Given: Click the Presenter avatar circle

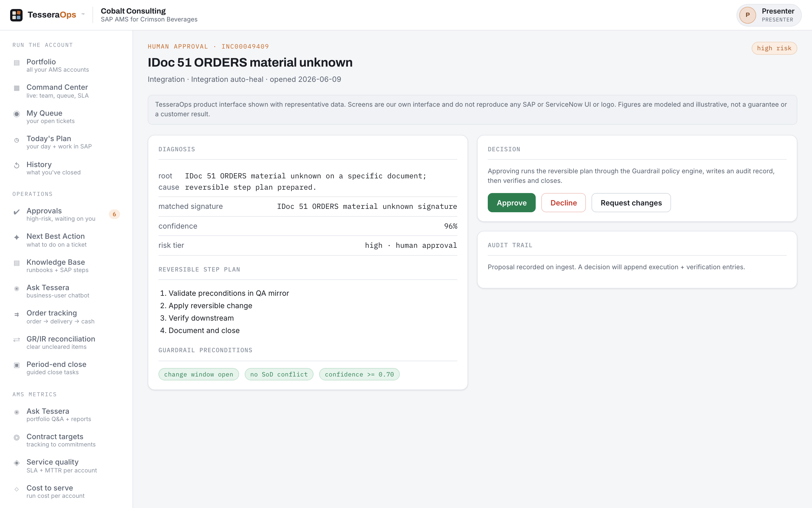Looking at the screenshot, I should pyautogui.click(x=748, y=15).
